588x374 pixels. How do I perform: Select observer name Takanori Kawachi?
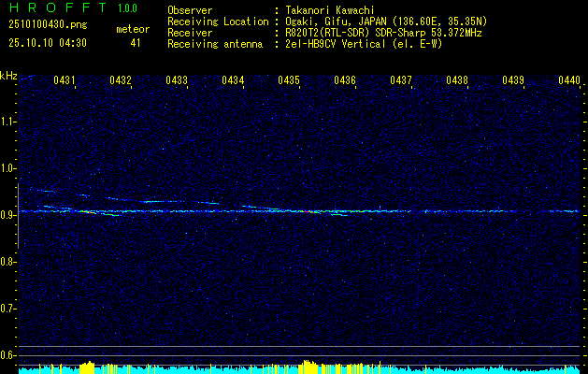tap(330, 9)
